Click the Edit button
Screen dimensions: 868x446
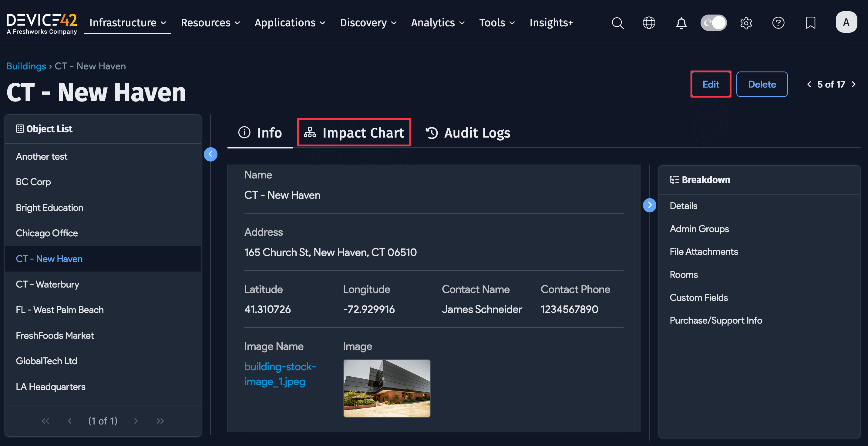point(710,84)
